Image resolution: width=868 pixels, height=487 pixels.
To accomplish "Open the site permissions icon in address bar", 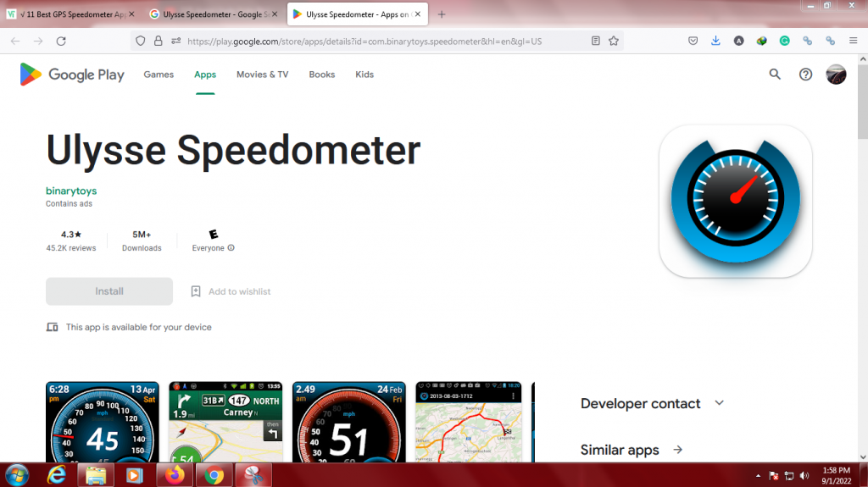I will [x=176, y=41].
